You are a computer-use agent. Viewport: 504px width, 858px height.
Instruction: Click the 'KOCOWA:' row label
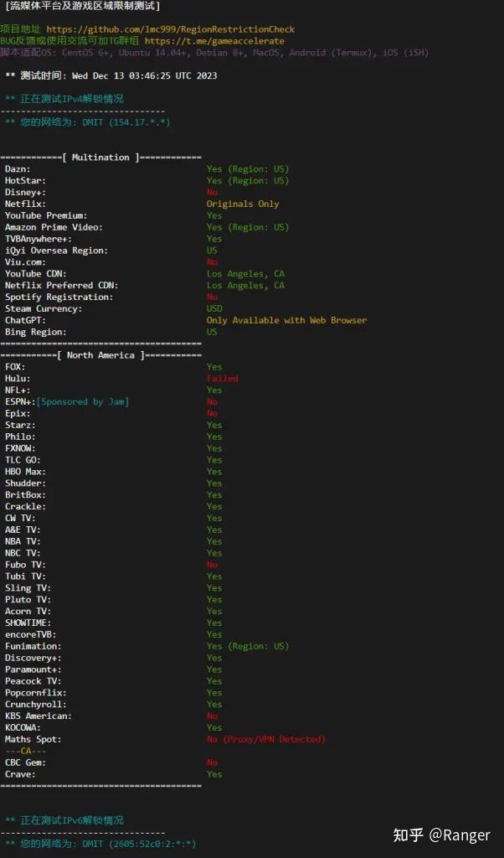pos(23,727)
